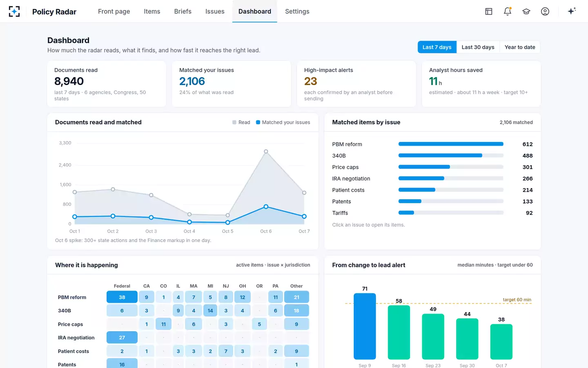The image size is (588, 368).
Task: Click the High-impact alerts value 23
Action: [310, 81]
